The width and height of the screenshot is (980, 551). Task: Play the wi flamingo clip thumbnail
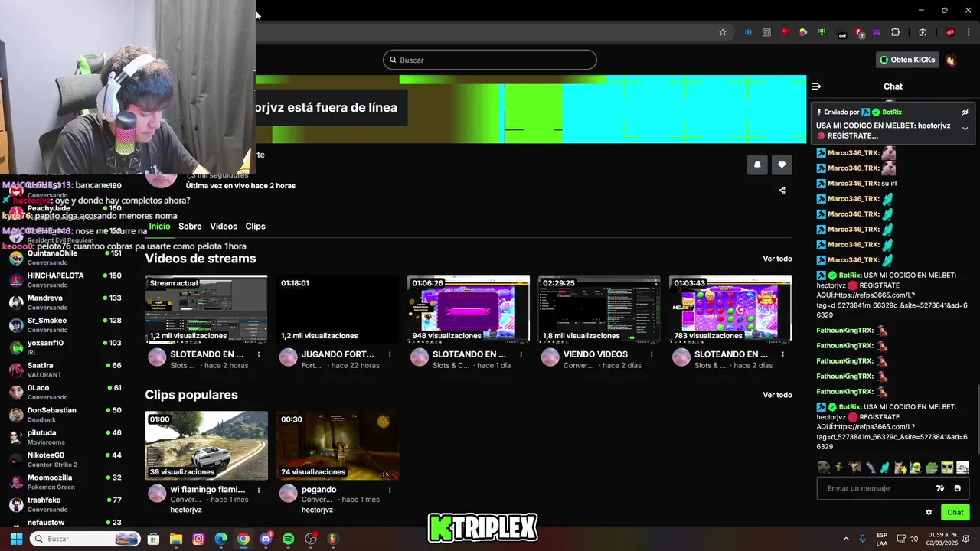(x=207, y=445)
